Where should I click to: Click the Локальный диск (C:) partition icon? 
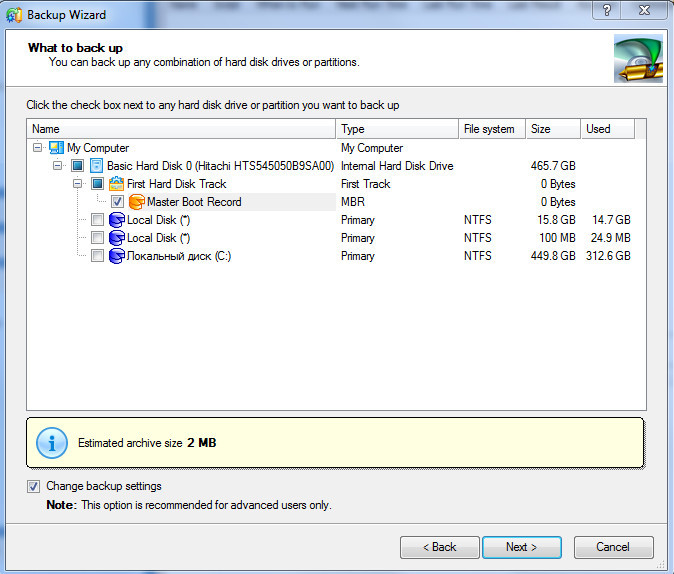[x=116, y=256]
